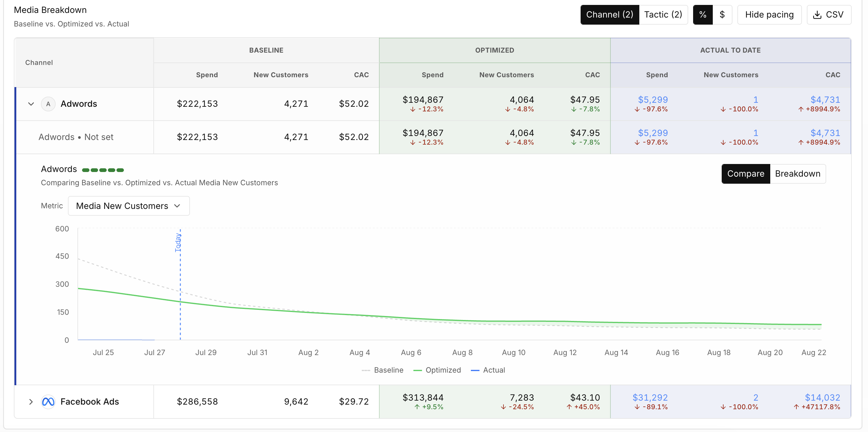The image size is (868, 432).
Task: Select the Tactic (2) tab
Action: pyautogui.click(x=663, y=15)
